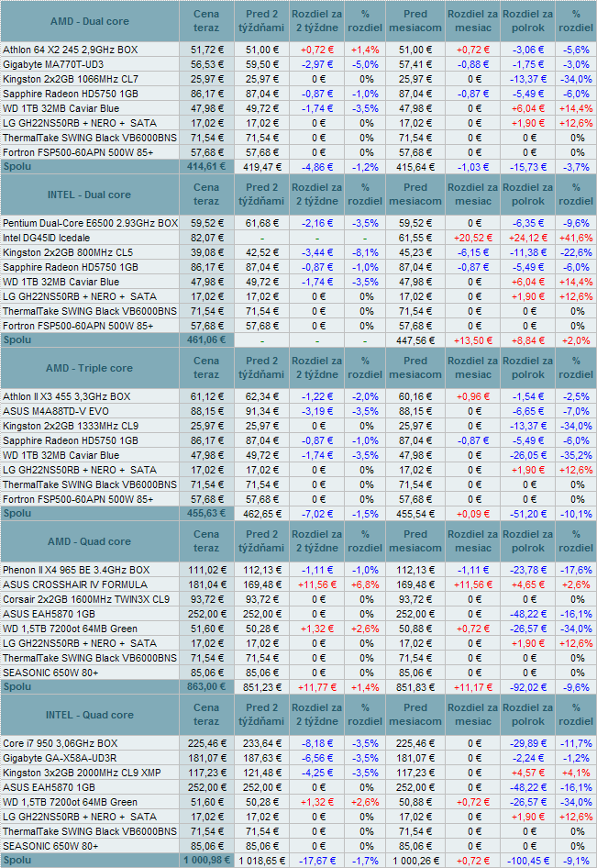Screen dimensions: 597x868
Task: Click product 'Athlon II X3 455 3,3GHz BOX'
Action: 66,396
